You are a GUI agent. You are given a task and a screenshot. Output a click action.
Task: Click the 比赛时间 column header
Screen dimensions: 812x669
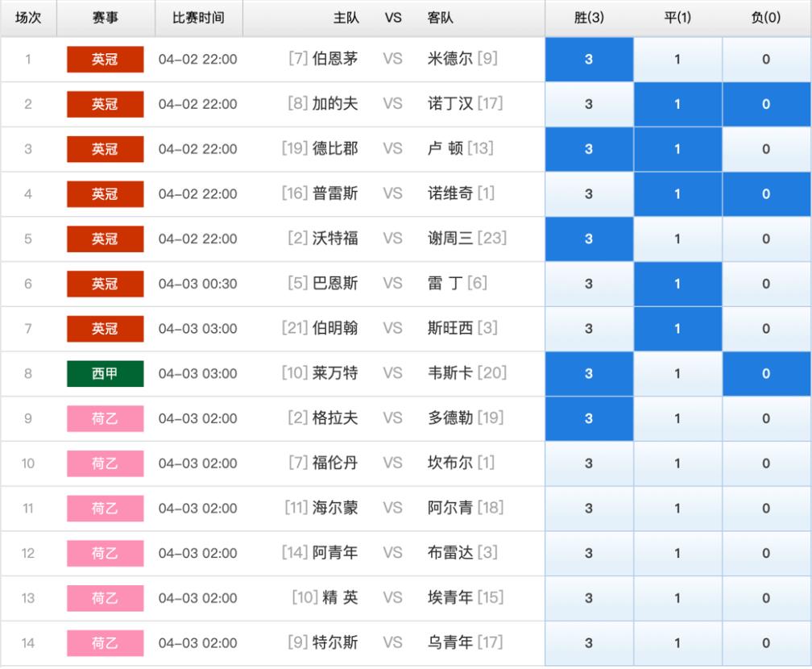(x=199, y=18)
